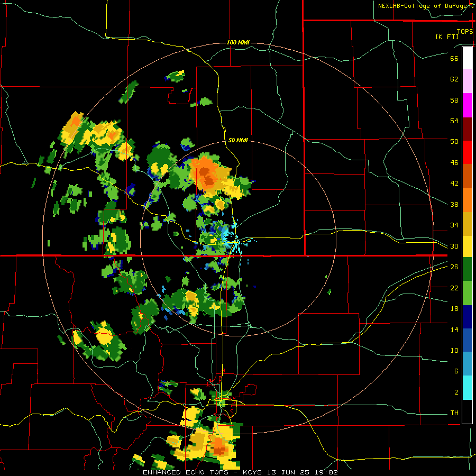Click the magenta legend swatch
476x476 pixels.
click(467, 105)
